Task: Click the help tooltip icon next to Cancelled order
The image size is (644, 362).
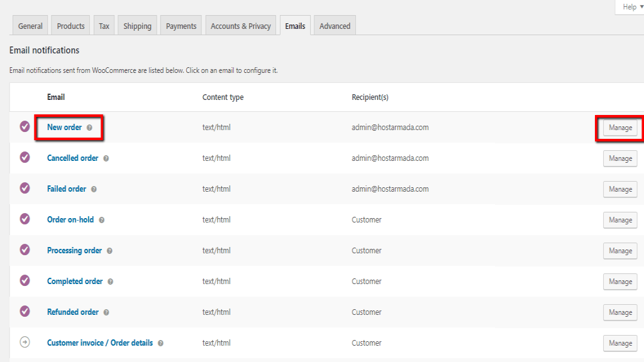Action: [x=106, y=158]
